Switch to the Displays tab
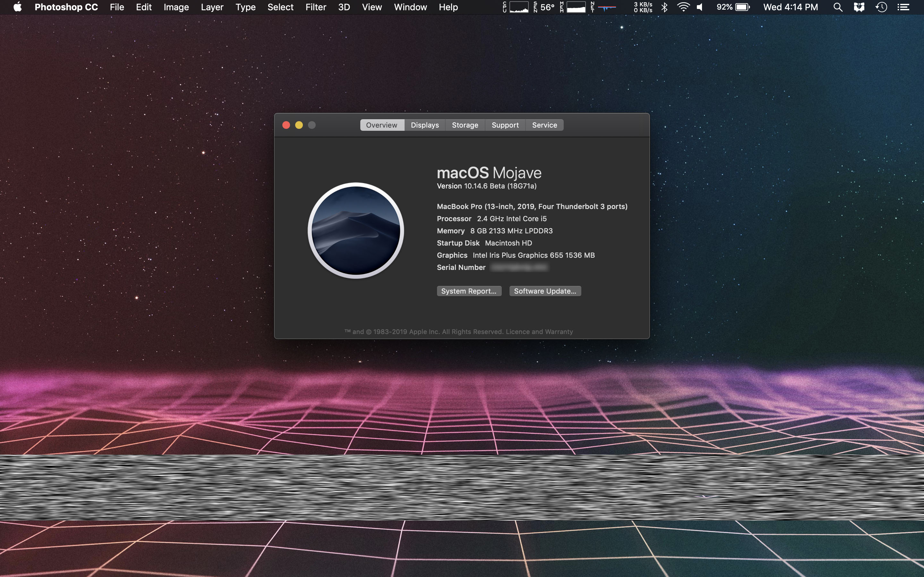924x577 pixels. pyautogui.click(x=424, y=125)
